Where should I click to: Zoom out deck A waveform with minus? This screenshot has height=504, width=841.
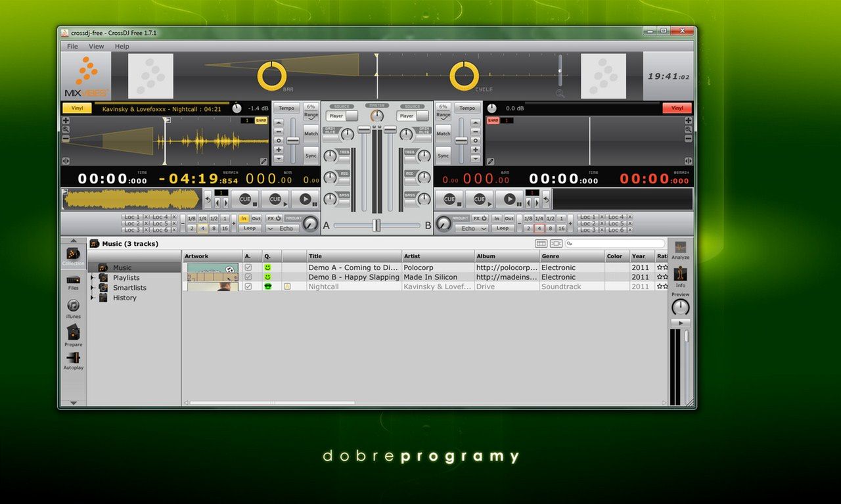[66, 139]
